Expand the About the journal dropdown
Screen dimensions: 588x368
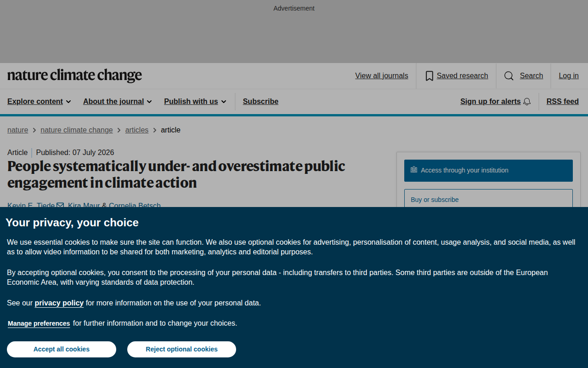(118, 102)
